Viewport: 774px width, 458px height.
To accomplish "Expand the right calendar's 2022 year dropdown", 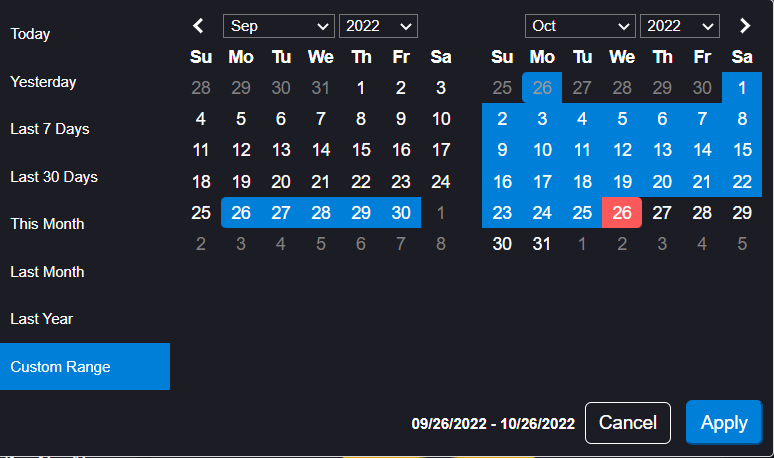I will pyautogui.click(x=680, y=26).
